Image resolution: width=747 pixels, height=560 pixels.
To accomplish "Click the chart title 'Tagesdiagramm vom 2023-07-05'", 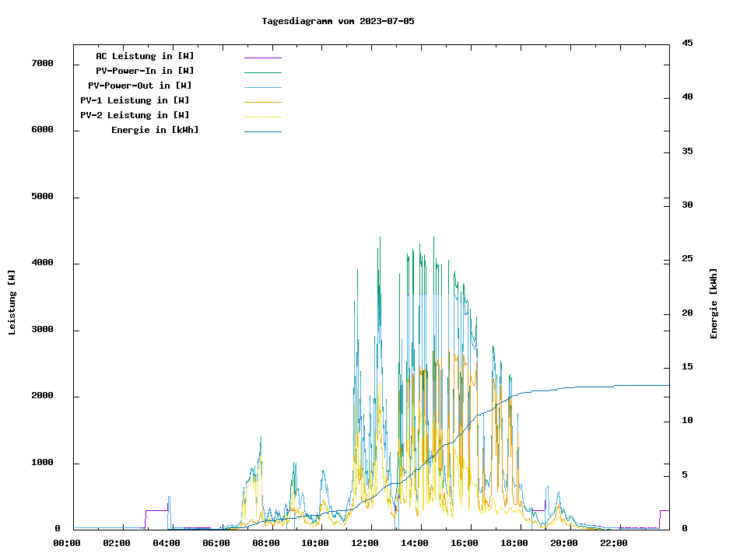I will tap(338, 21).
